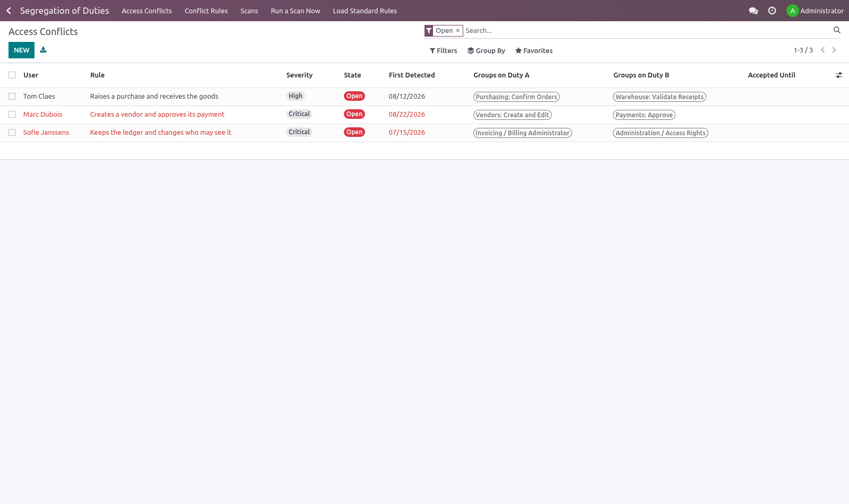Click the High severity badge
The width and height of the screenshot is (849, 504).
pos(296,96)
